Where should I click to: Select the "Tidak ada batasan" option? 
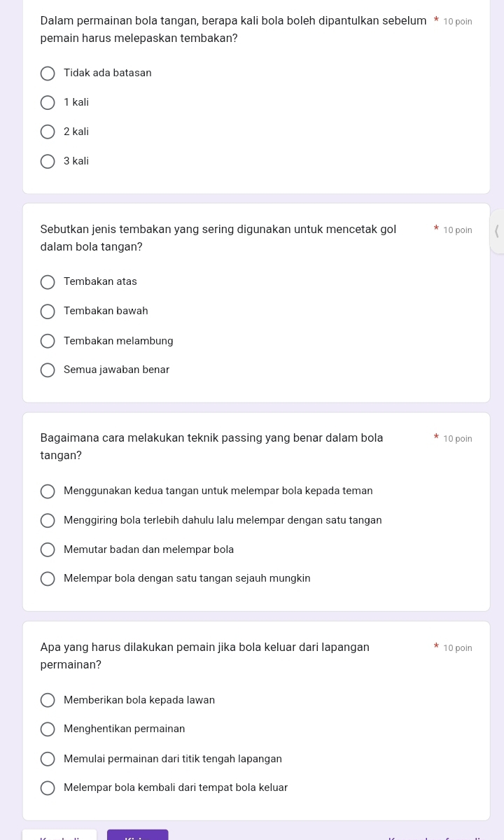tap(48, 73)
